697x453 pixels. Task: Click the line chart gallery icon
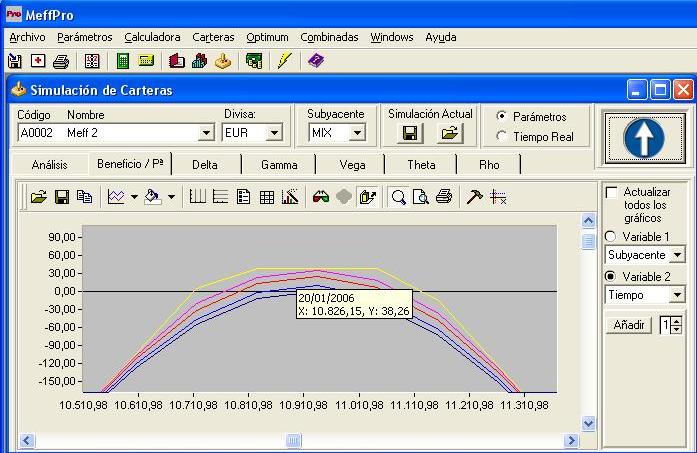pyautogui.click(x=116, y=196)
